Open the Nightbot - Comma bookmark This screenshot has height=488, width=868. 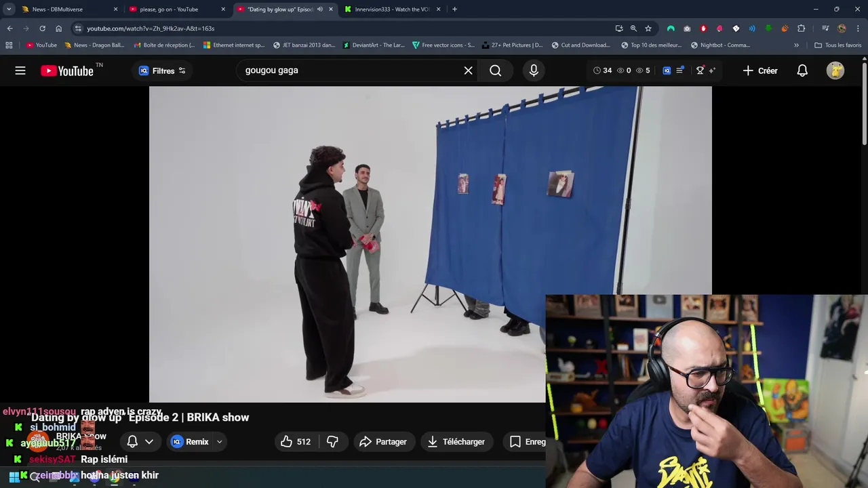point(720,45)
